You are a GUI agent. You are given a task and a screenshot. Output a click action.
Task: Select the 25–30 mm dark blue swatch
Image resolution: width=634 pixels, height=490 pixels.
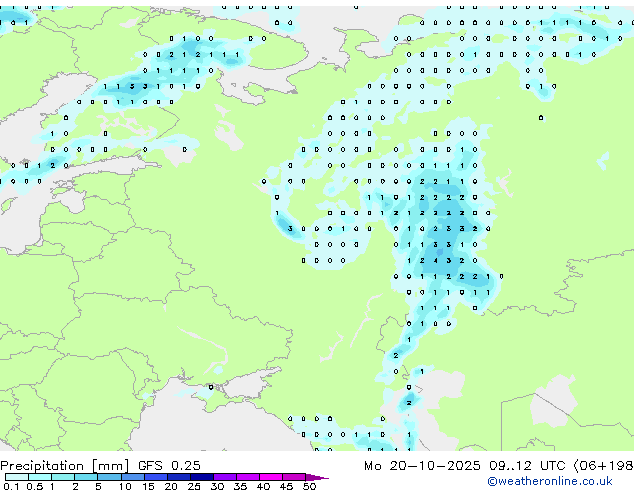point(201,477)
